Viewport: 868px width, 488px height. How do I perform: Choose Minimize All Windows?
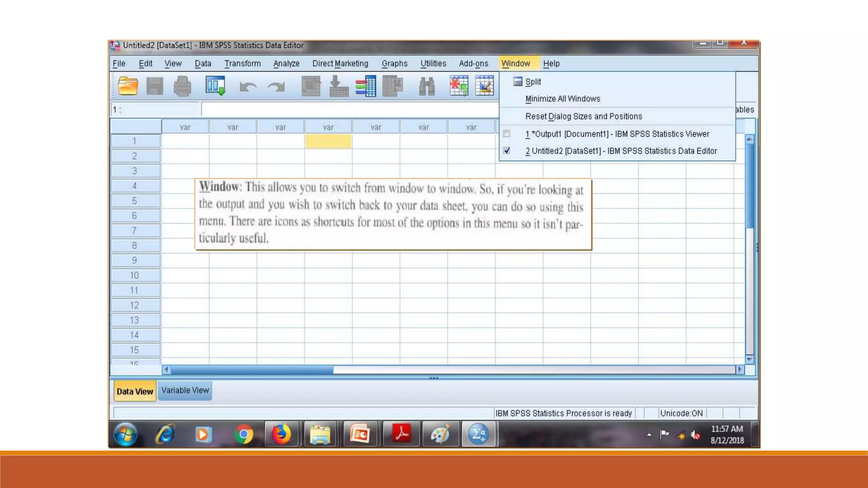pyautogui.click(x=562, y=99)
